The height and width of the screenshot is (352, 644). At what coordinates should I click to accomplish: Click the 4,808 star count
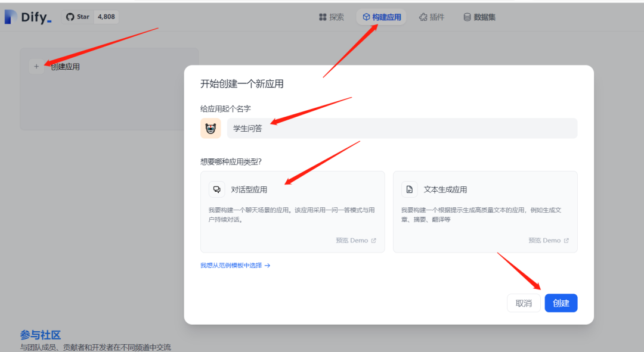106,17
